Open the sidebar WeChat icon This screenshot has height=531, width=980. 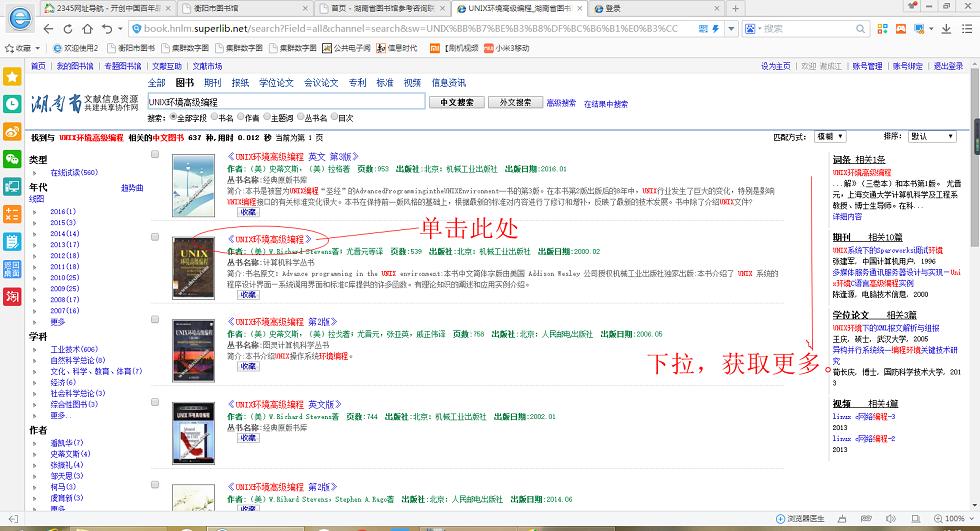(x=12, y=159)
